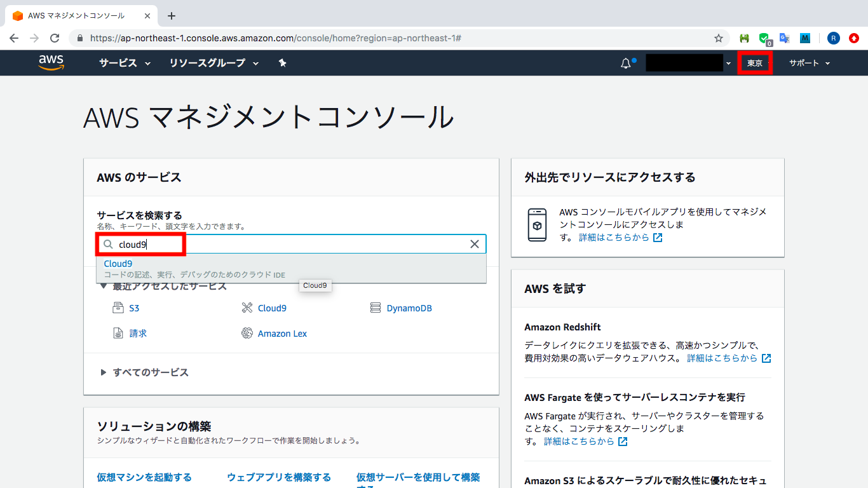This screenshot has height=488, width=868.
Task: Click 仮想マシンを起動する link
Action: pos(144,477)
